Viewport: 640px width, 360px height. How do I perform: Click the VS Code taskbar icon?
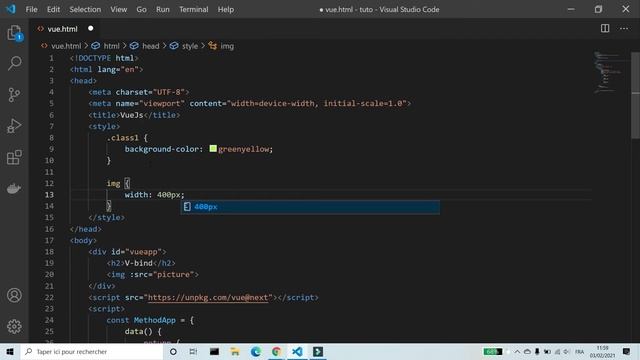(x=297, y=351)
